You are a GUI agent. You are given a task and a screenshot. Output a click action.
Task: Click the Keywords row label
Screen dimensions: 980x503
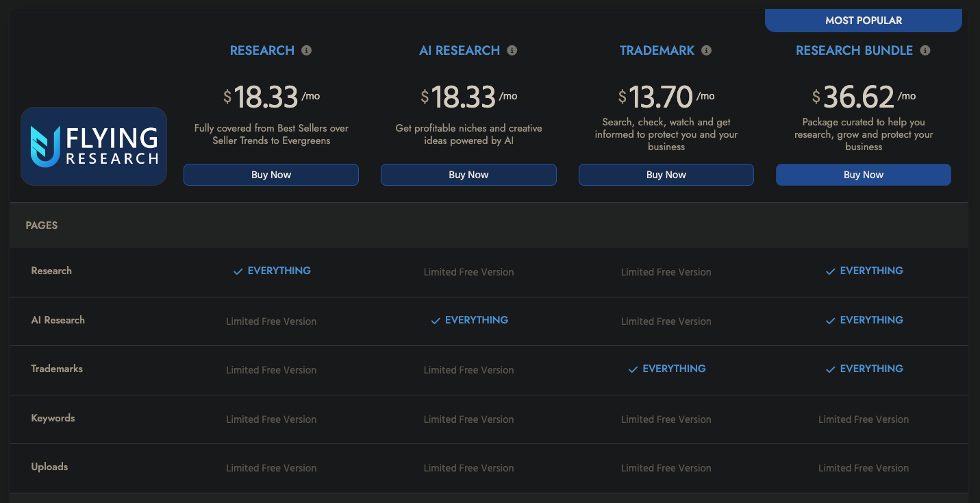pyautogui.click(x=53, y=418)
